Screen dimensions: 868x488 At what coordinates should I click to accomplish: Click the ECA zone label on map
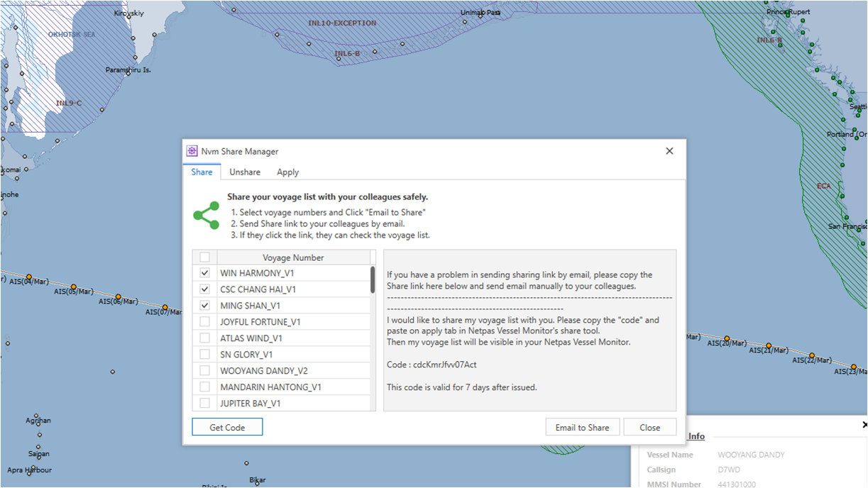click(x=823, y=186)
